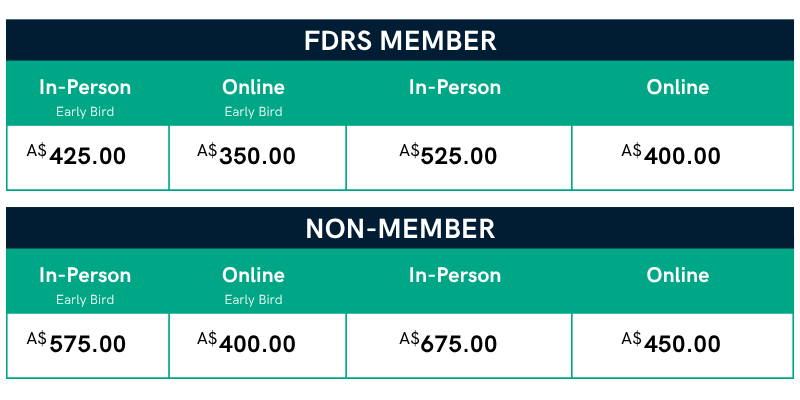Click the FDRS MEMBER header banner

coord(400,40)
